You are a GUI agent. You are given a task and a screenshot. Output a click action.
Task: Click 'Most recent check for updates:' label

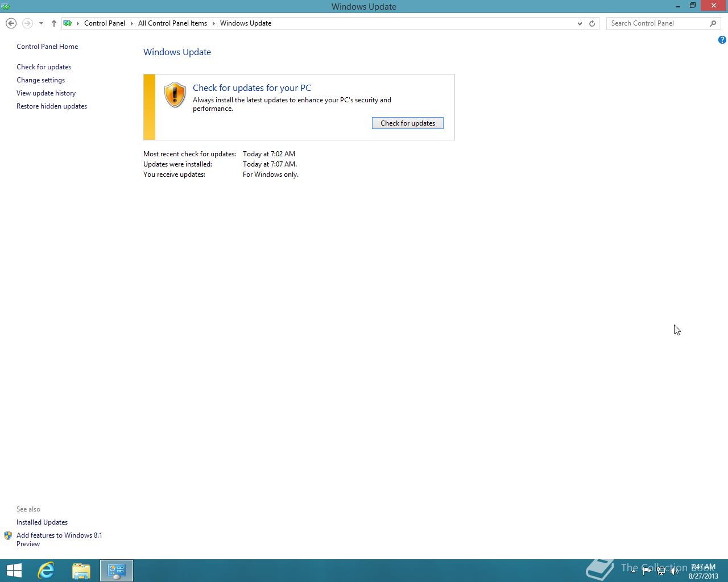pos(189,154)
